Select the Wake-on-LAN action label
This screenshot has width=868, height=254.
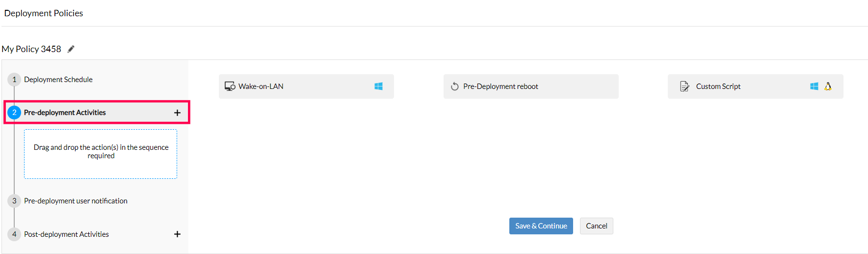[x=261, y=86]
